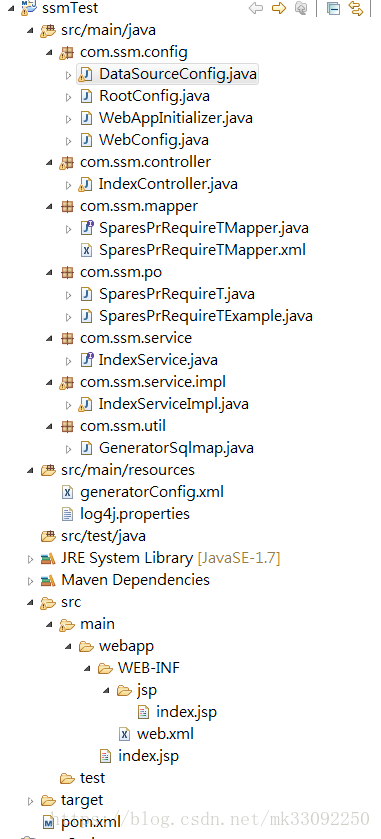This screenshot has height=839, width=381.
Task: Select the IndexServiceImpl.java label
Action: (173, 404)
